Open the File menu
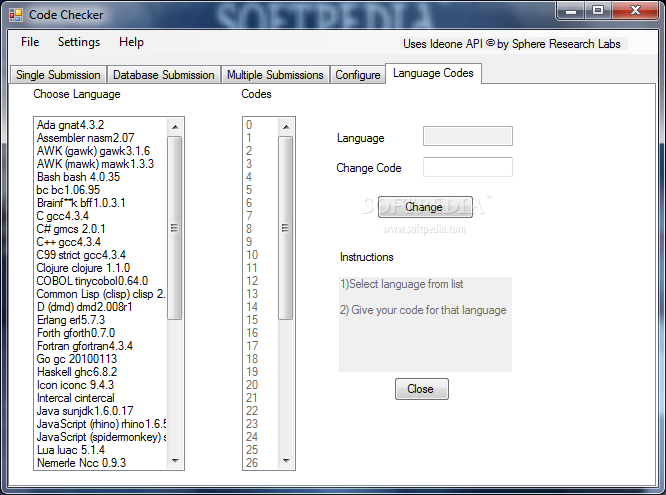This screenshot has height=495, width=666. 30,42
